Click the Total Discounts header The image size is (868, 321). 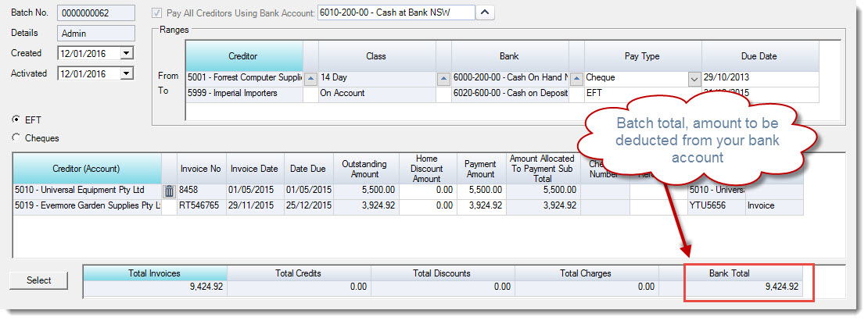pyautogui.click(x=442, y=273)
